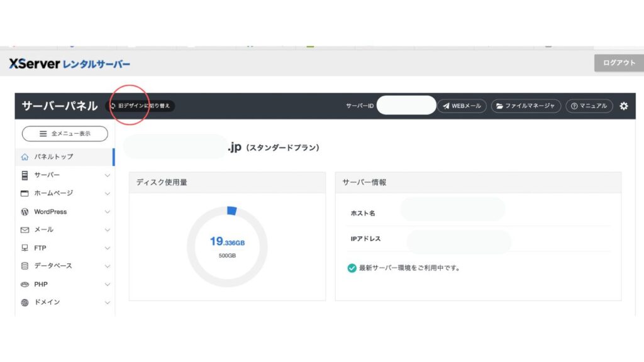Image resolution: width=644 pixels, height=362 pixels.
Task: Open the メール sidebar menu item
Action: (x=44, y=230)
